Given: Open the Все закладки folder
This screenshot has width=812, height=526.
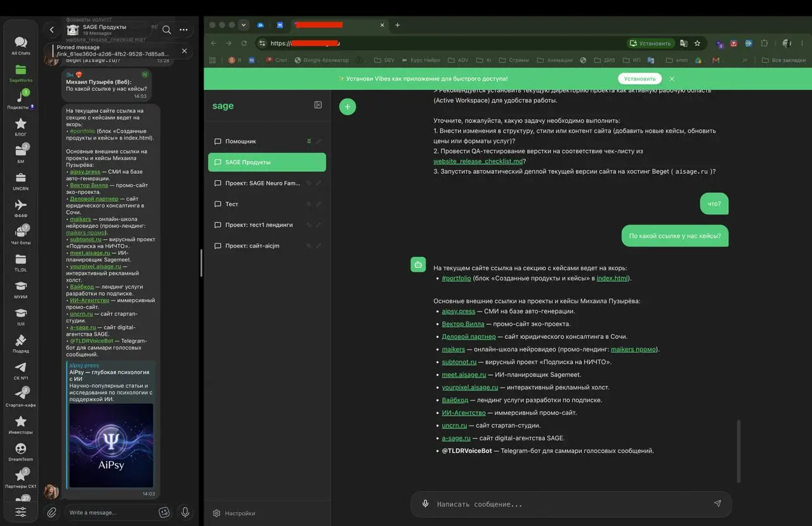Looking at the screenshot, I should click(x=783, y=60).
